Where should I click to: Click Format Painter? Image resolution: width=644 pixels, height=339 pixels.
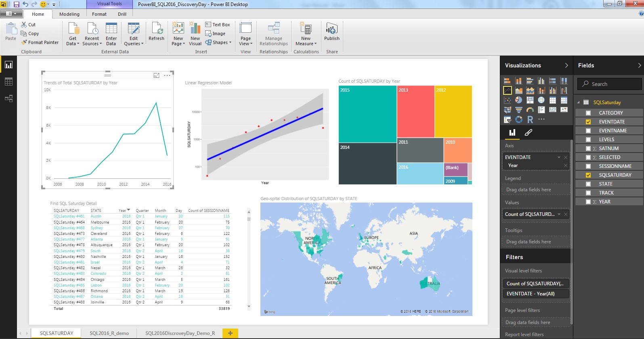(x=40, y=42)
